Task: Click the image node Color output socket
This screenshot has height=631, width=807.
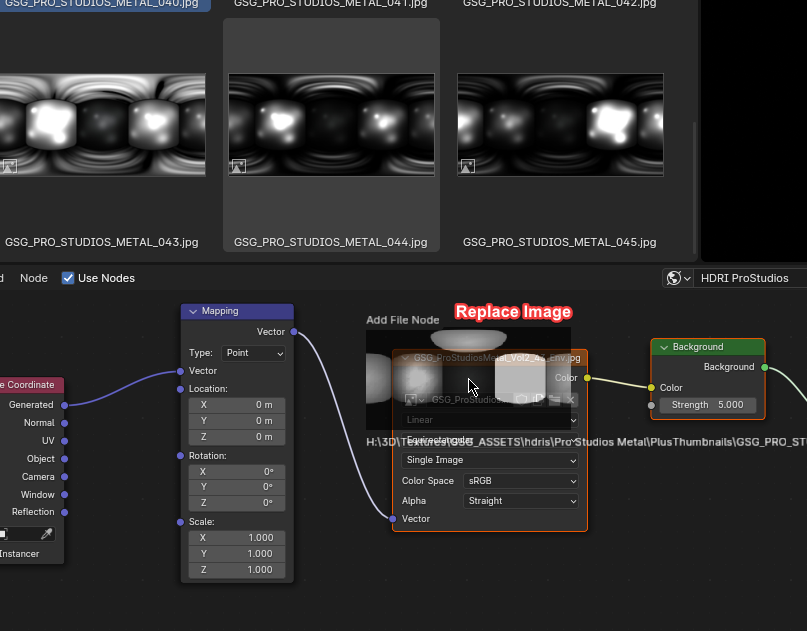Action: [x=587, y=378]
